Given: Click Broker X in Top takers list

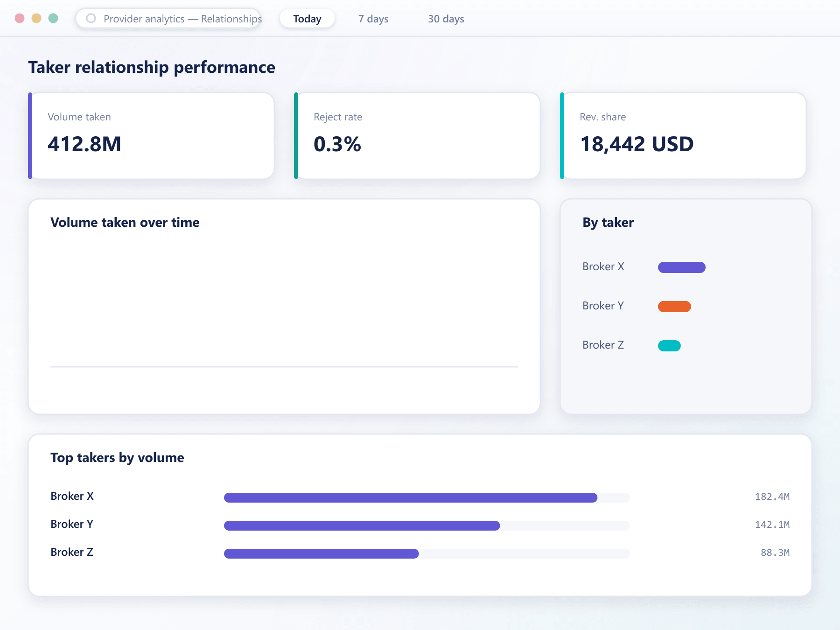Looking at the screenshot, I should click(x=72, y=496).
